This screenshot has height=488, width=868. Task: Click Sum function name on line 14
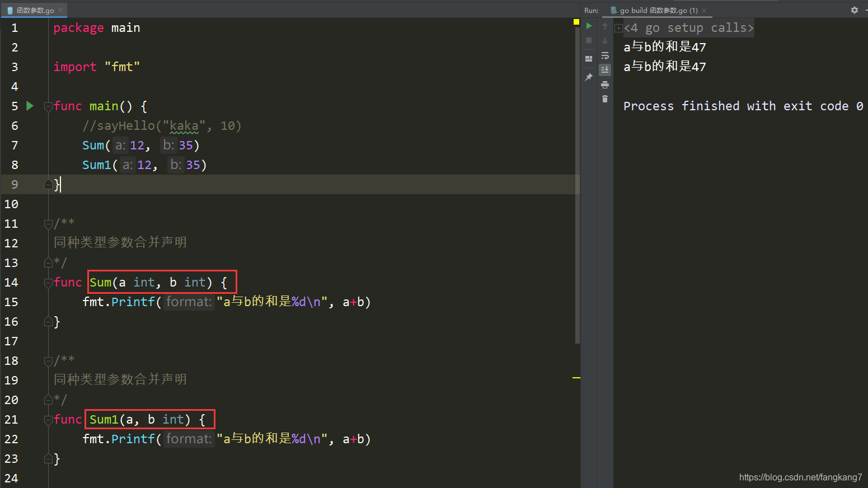100,283
